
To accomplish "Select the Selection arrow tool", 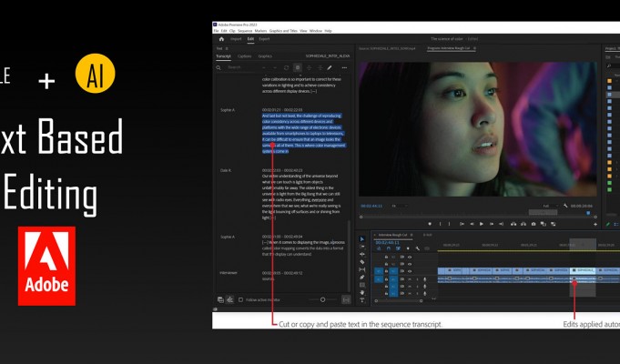I will 362,239.
